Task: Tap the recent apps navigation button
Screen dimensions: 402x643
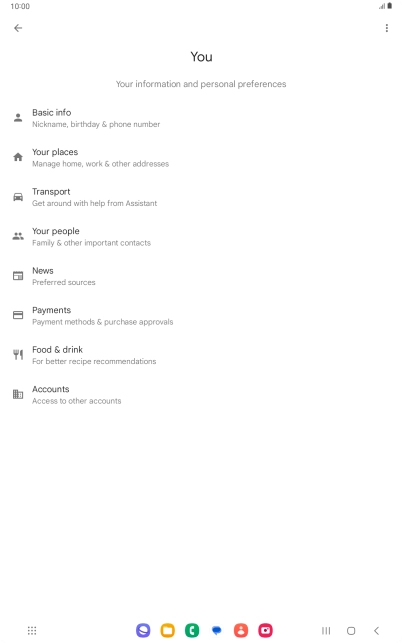Action: tap(326, 630)
